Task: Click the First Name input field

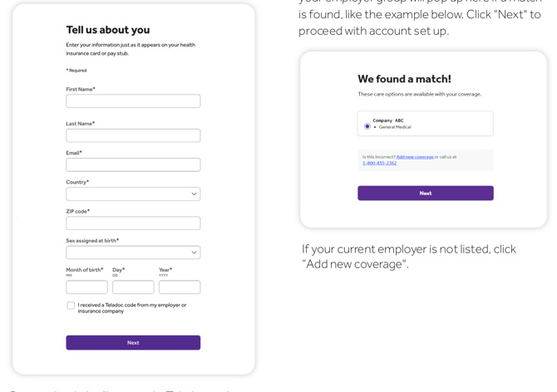Action: point(133,101)
